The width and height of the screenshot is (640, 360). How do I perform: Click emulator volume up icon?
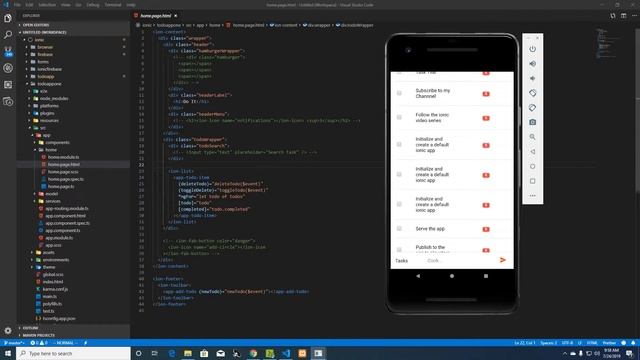coord(533,64)
